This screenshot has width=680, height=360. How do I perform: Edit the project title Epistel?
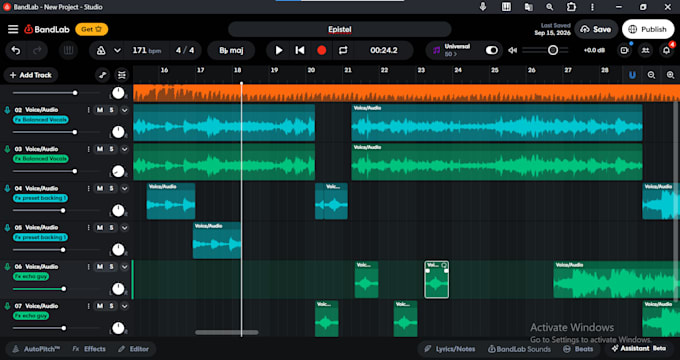tap(340, 29)
